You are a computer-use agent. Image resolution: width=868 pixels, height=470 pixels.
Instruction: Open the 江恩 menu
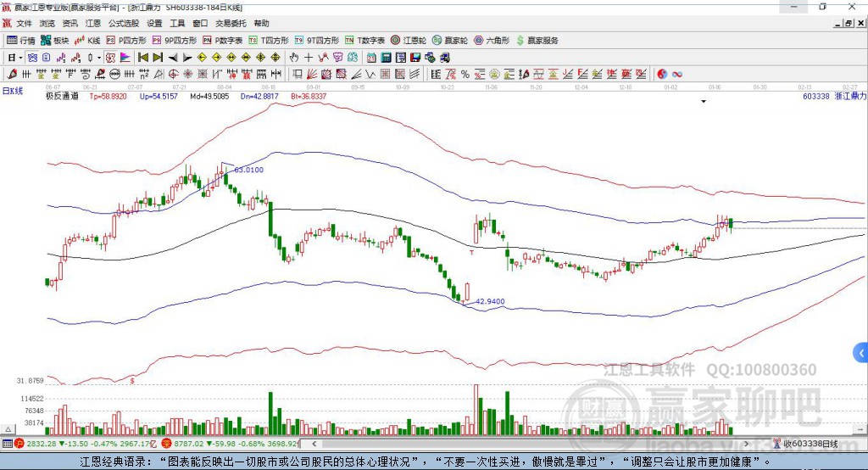click(x=93, y=23)
